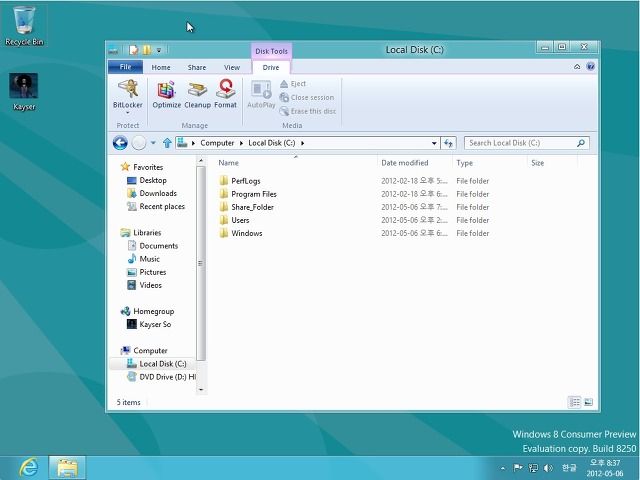This screenshot has width=640, height=480.
Task: Select the Share_Folder row
Action: pos(252,207)
